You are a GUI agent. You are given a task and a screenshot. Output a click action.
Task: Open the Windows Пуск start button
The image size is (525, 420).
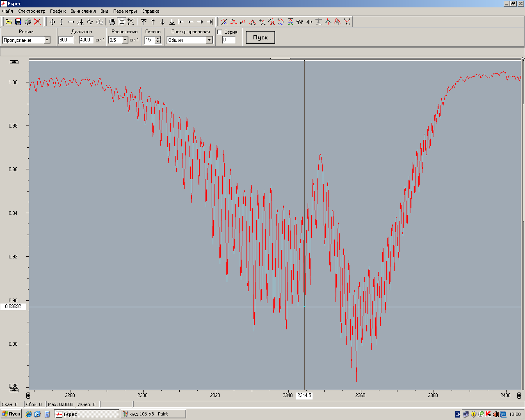click(x=11, y=414)
